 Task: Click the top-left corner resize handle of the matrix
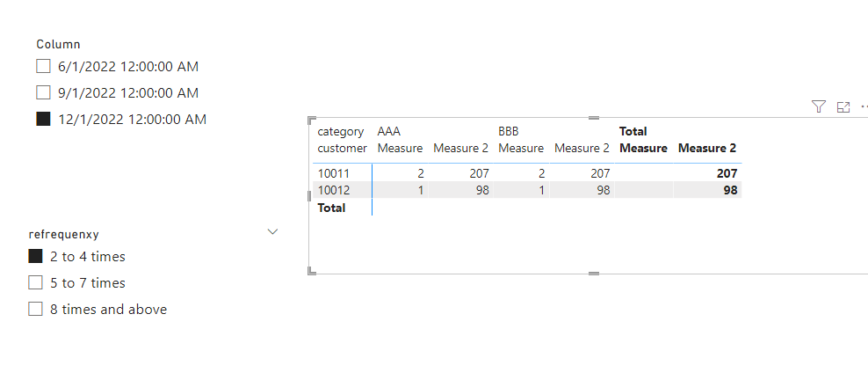pos(312,121)
